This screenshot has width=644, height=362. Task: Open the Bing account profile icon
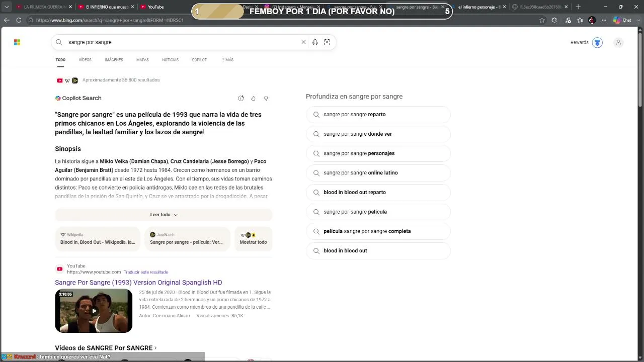(x=618, y=43)
